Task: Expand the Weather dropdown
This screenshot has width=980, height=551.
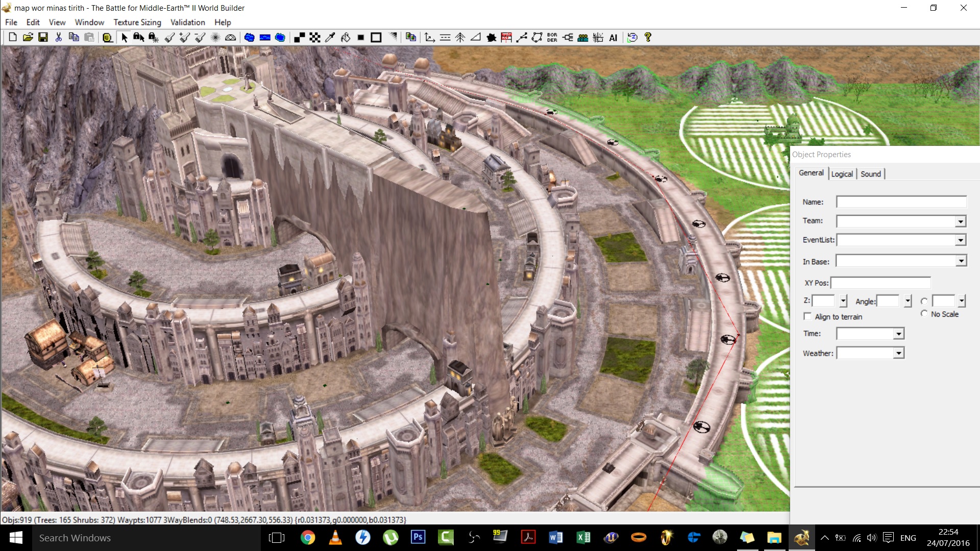Action: click(x=899, y=353)
